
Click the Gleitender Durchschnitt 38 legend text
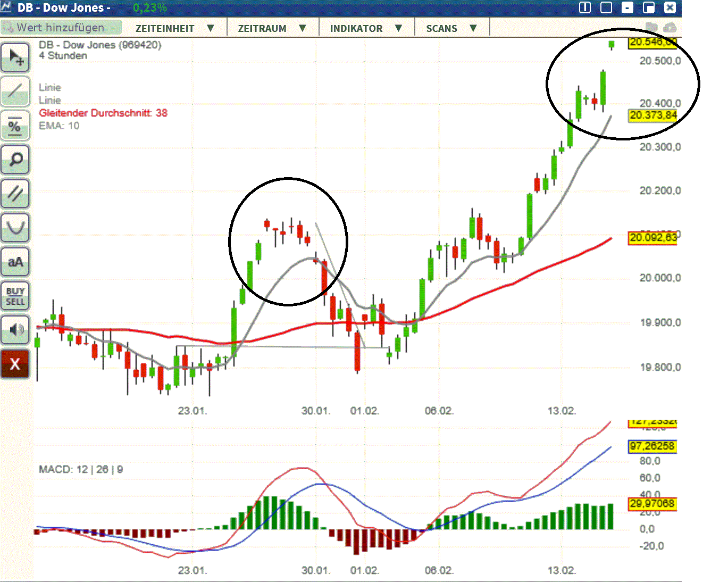(x=103, y=113)
